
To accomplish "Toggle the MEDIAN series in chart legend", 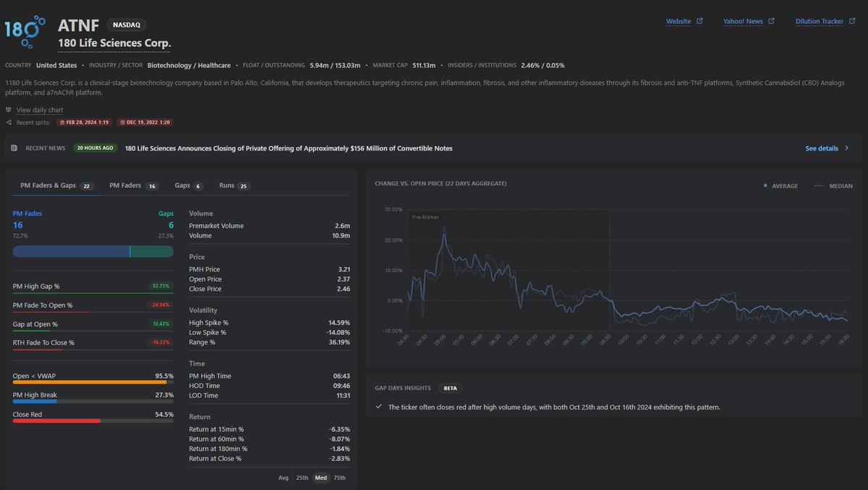I will pos(834,186).
